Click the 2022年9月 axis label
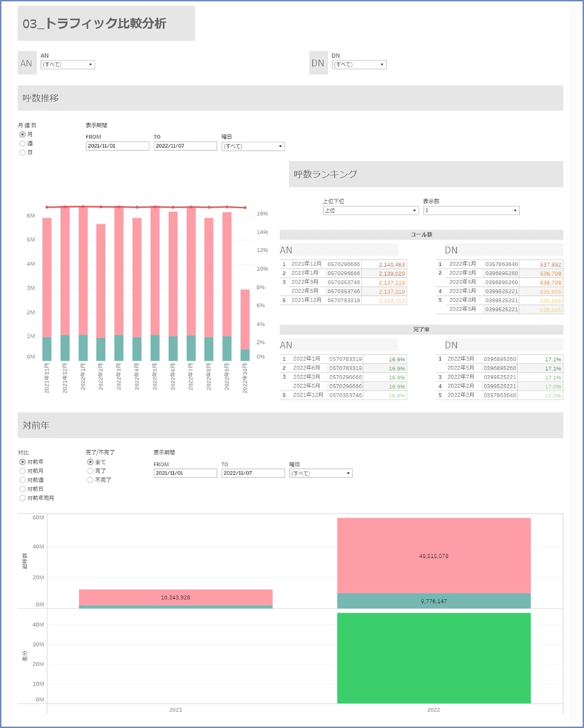 (227, 377)
